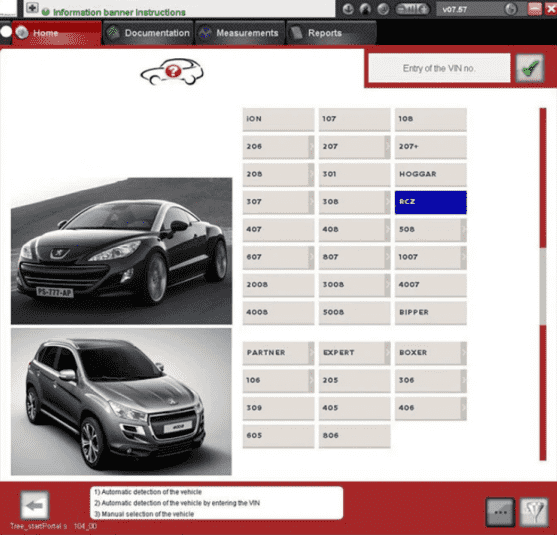Click the funnel filter button
Image resolution: width=557 pixels, height=535 pixels.
pos(534,512)
